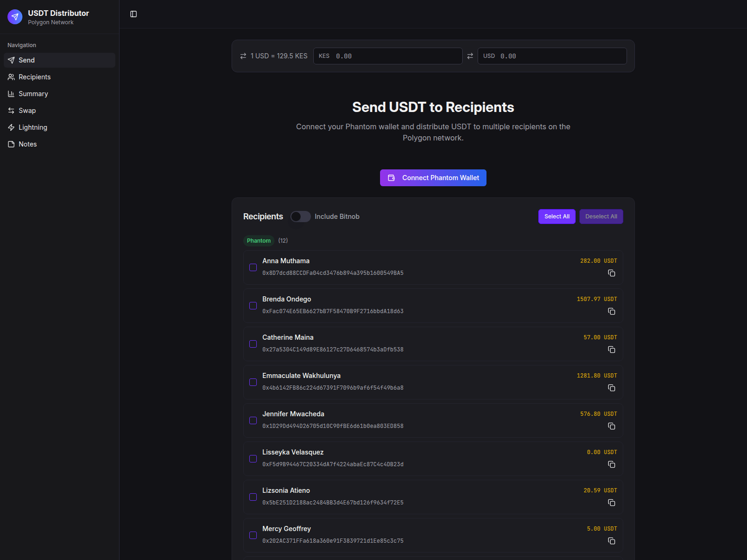Click the 282.00 USDT amount

599,261
